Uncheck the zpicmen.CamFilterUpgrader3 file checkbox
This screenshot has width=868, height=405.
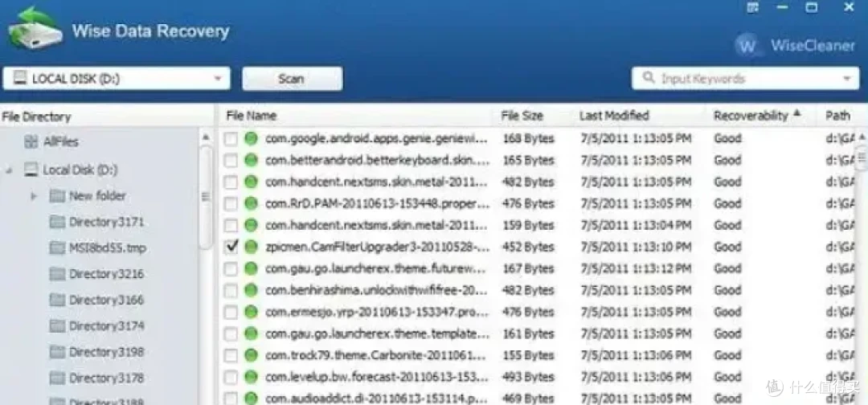[x=231, y=247]
